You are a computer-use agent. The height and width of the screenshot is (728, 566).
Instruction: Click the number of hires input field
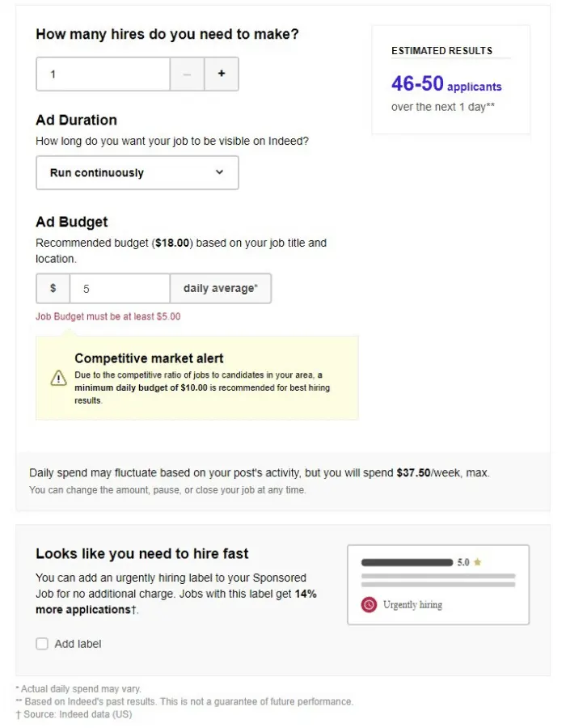point(103,74)
